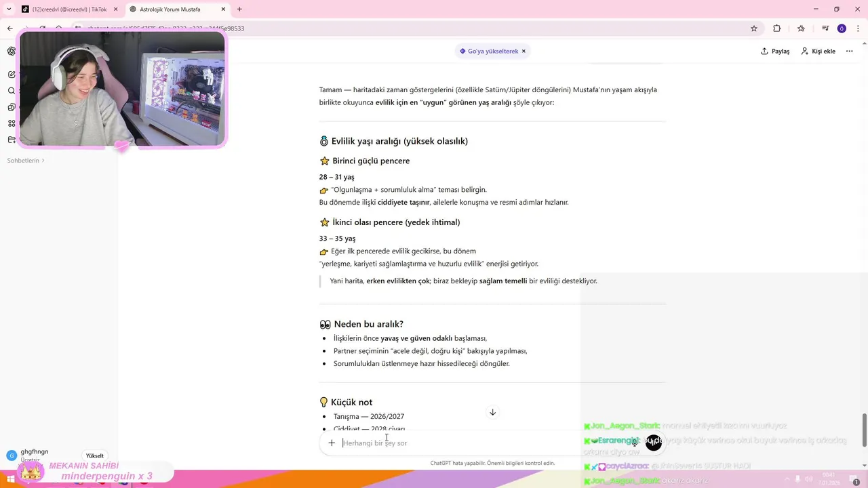
Task: Open the tab search dropdown arrow
Action: coord(9,9)
